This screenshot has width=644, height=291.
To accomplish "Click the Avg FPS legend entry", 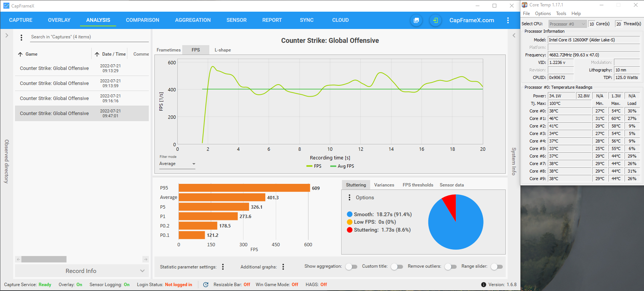I will (342, 166).
